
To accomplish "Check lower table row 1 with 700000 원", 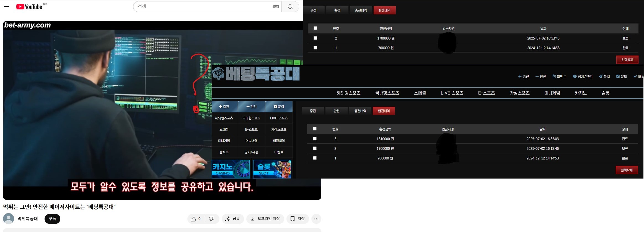I will tap(315, 158).
